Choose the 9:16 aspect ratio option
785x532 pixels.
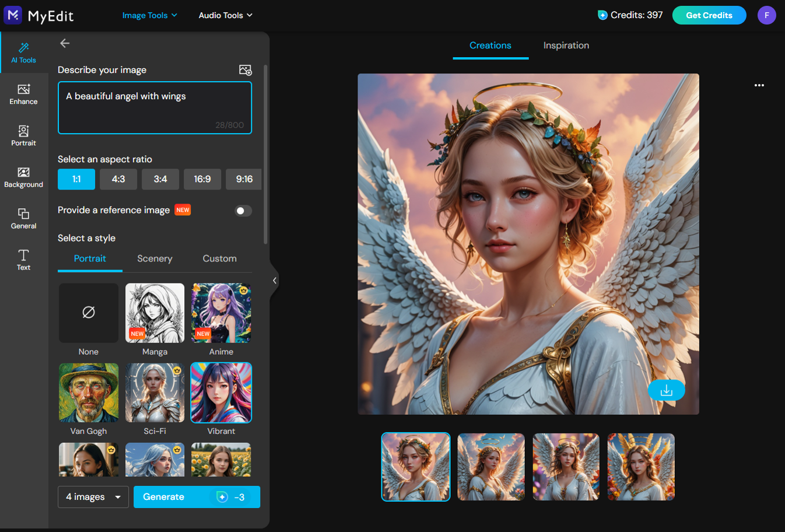pos(244,179)
